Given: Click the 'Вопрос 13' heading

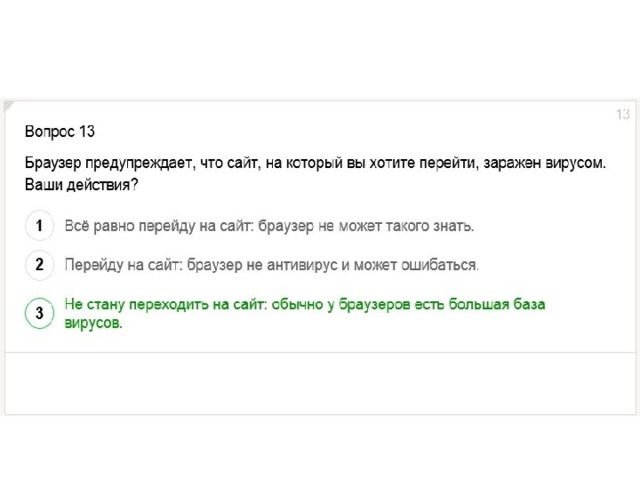Looking at the screenshot, I should coord(60,131).
